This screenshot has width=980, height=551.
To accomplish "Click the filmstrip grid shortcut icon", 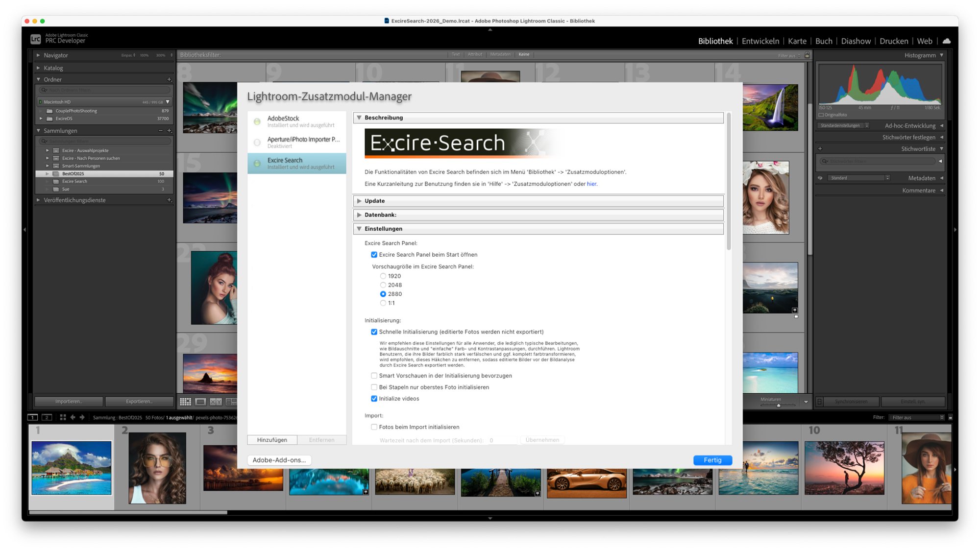I will coord(63,417).
